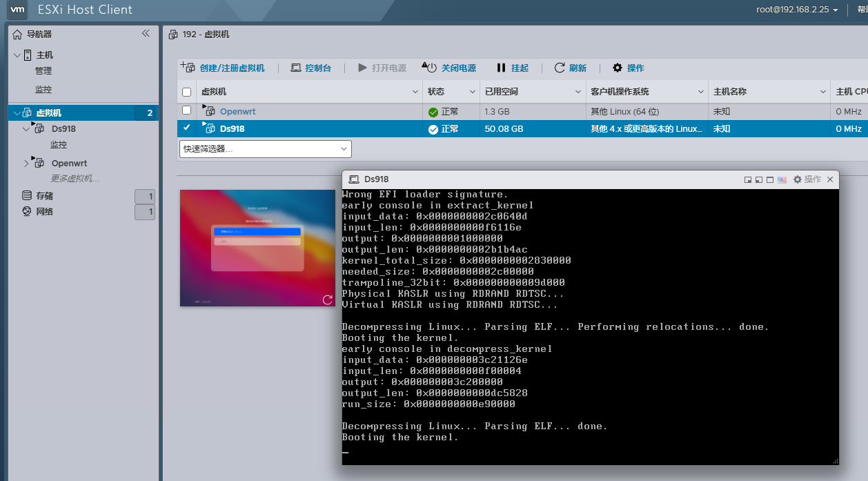Click the Network count badge 1
The width and height of the screenshot is (868, 481).
click(x=145, y=212)
